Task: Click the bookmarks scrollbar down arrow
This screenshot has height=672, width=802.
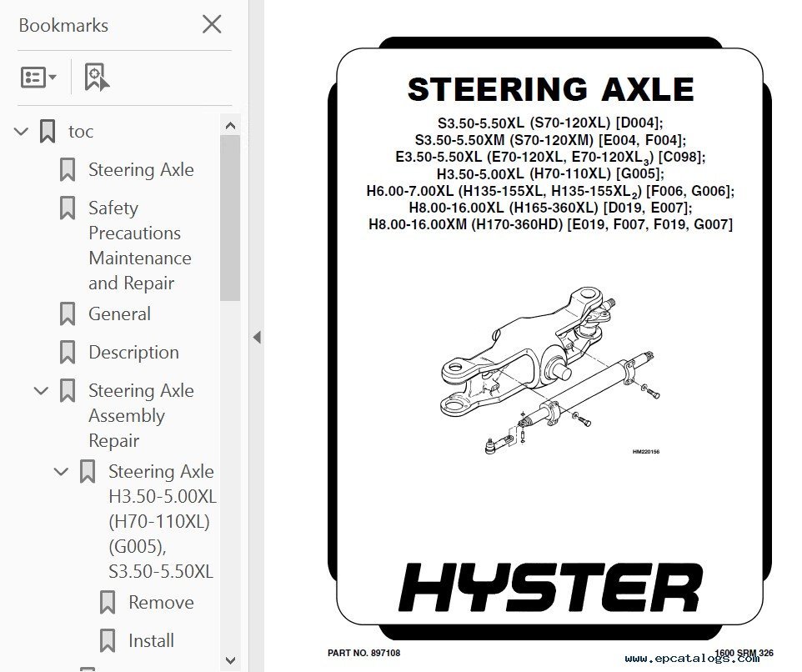Action: click(230, 660)
